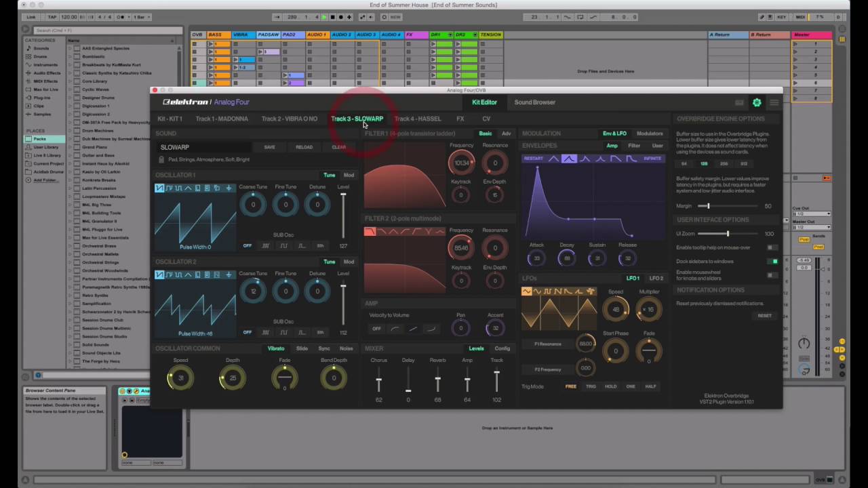Open Instruments category in Live browser

pos(45,64)
